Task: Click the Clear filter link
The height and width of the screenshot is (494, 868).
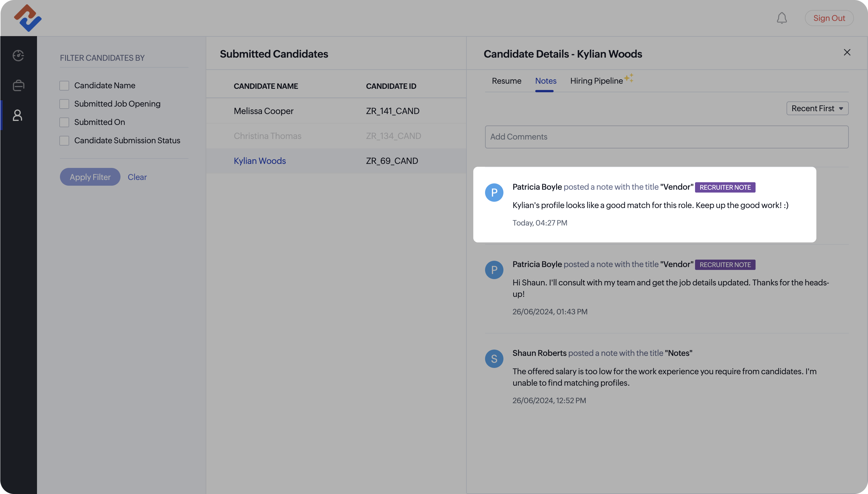Action: 137,177
